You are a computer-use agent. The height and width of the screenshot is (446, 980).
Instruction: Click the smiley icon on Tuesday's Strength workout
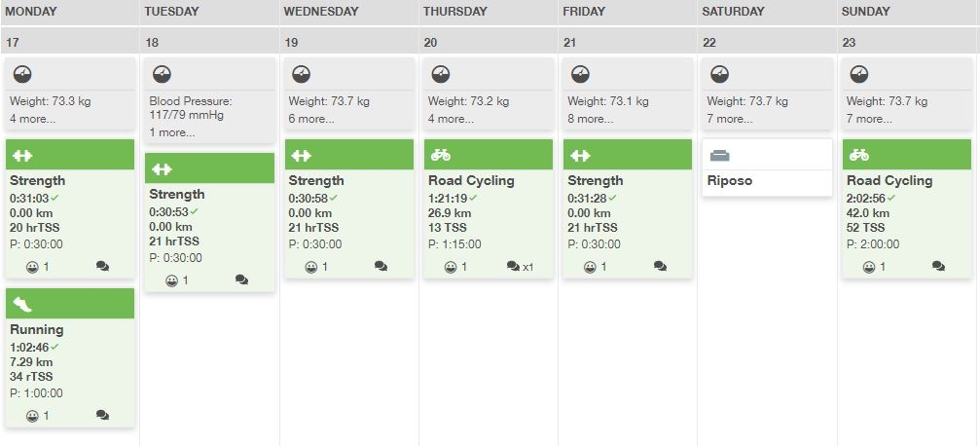click(171, 280)
